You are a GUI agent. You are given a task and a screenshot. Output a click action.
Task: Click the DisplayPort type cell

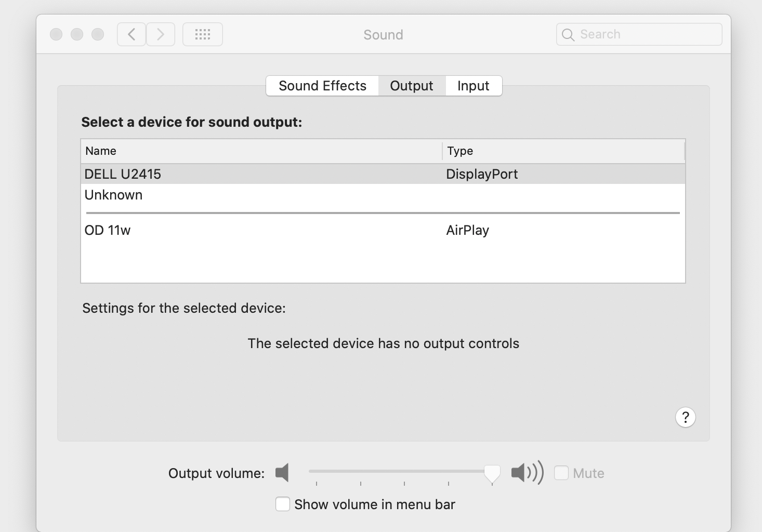(x=482, y=174)
